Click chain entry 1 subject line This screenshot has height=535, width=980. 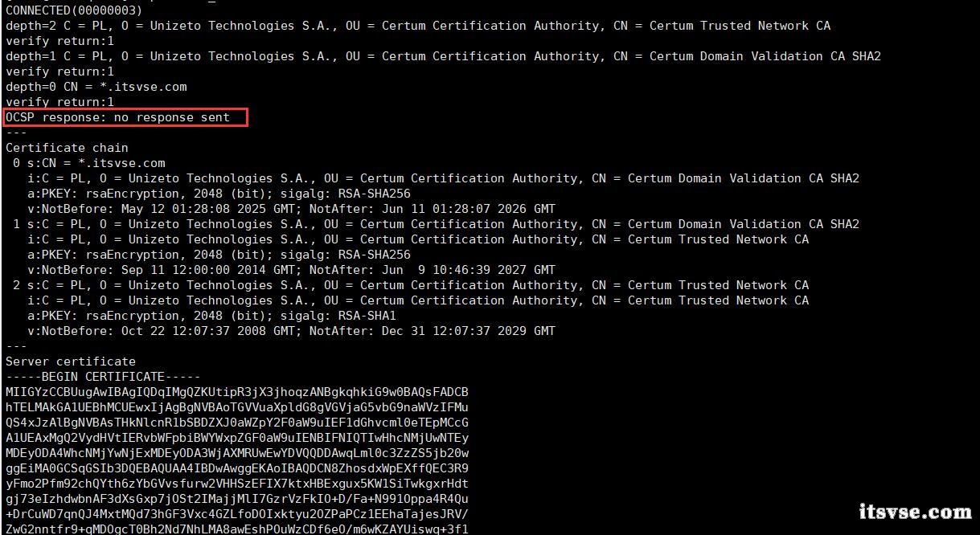[436, 224]
